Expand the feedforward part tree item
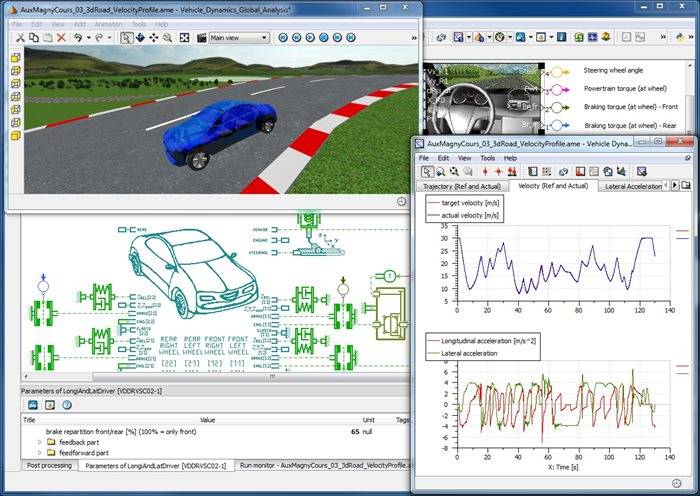This screenshot has height=496, width=700. click(x=40, y=453)
